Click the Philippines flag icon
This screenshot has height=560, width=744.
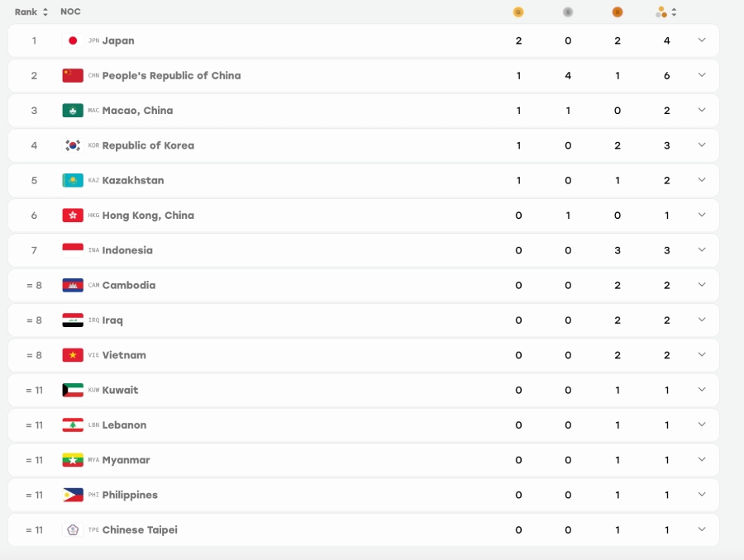73,495
